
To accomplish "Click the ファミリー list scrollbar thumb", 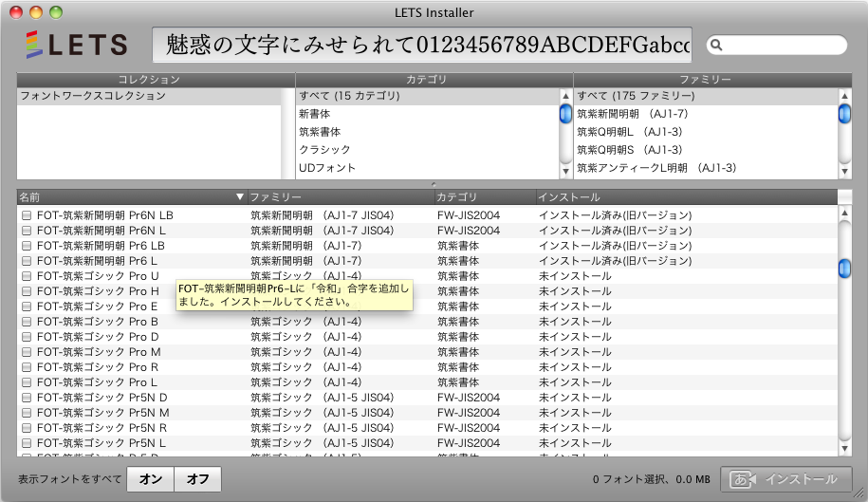I will click(x=844, y=114).
